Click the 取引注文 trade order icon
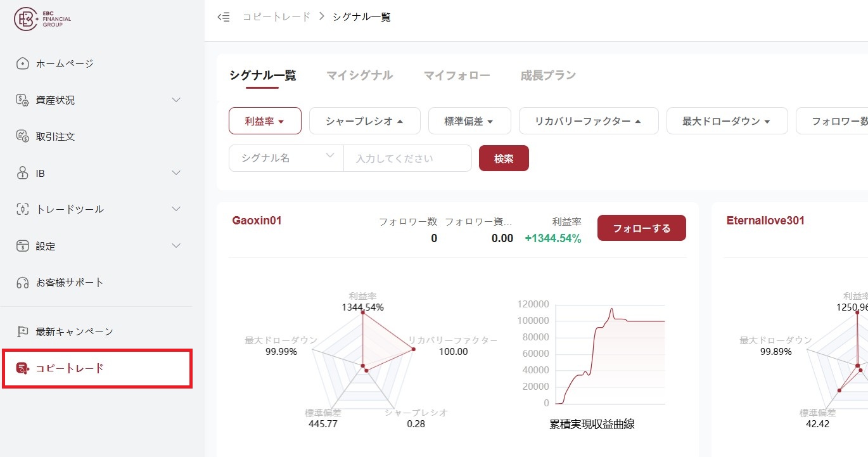The width and height of the screenshot is (868, 457). click(23, 136)
